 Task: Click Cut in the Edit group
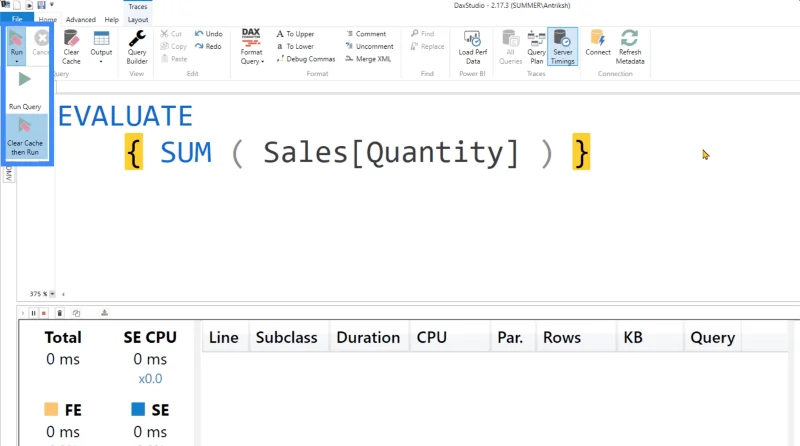[x=171, y=34]
